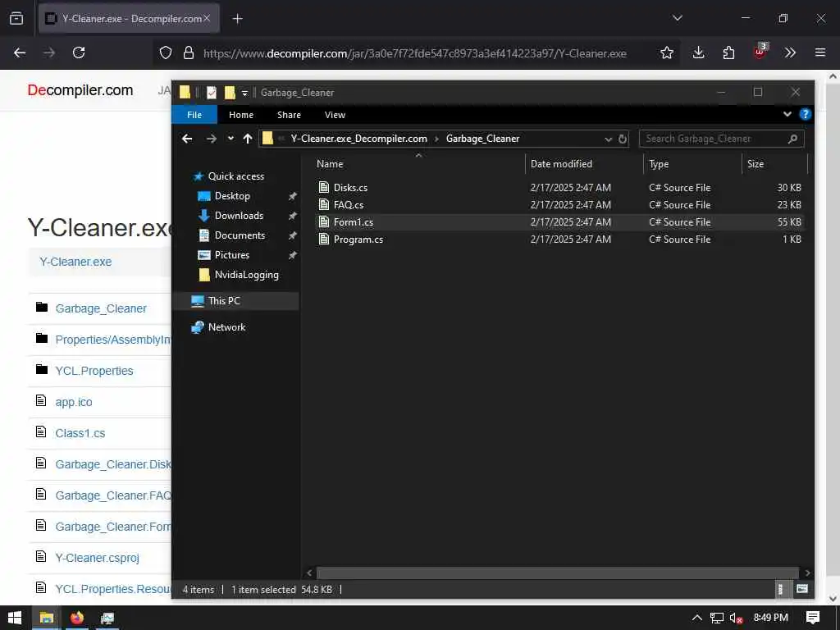This screenshot has height=630, width=840.
Task: Open Downloads in navigation pane
Action: tap(239, 216)
